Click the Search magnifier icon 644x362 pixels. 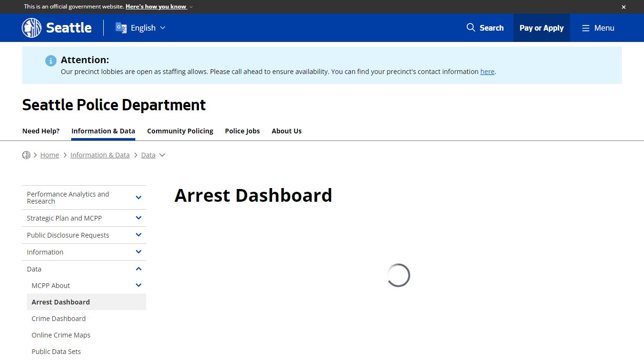pyautogui.click(x=471, y=28)
